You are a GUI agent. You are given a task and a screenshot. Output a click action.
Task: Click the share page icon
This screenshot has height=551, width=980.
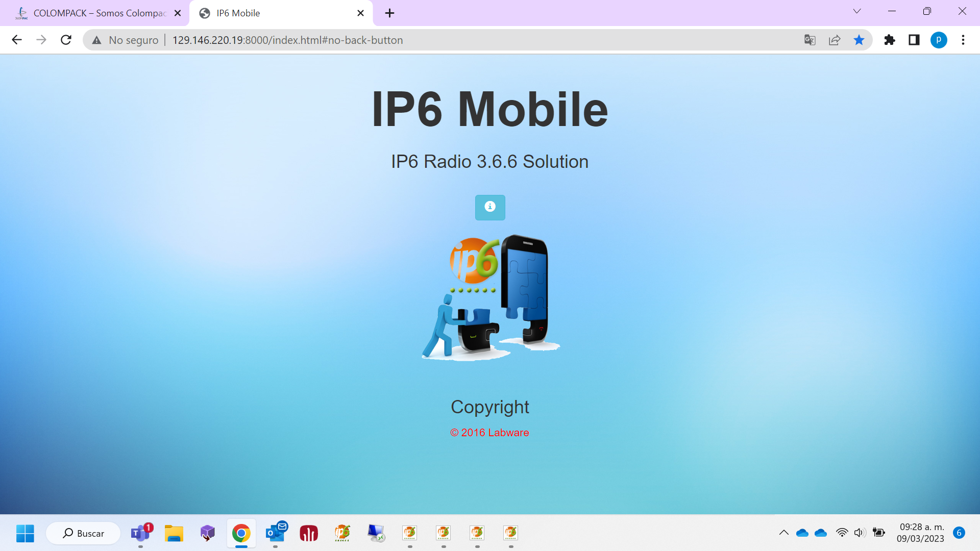point(835,40)
